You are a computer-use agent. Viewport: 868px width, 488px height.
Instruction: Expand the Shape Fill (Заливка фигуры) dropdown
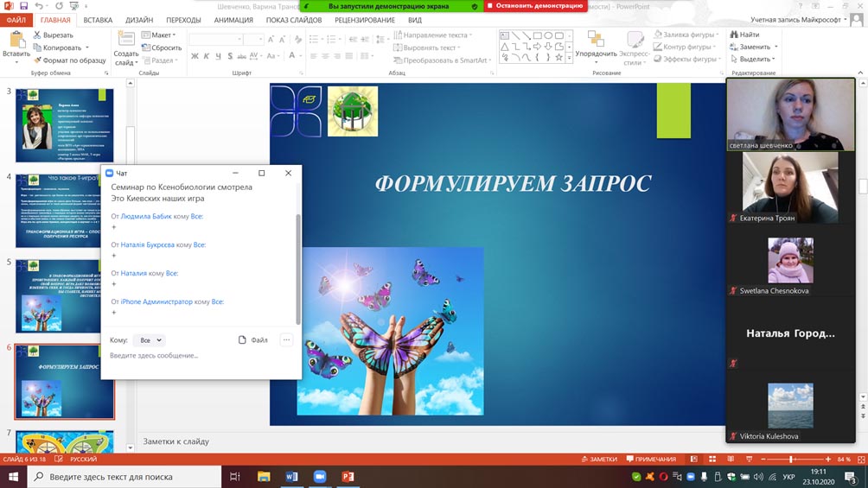[688, 35]
